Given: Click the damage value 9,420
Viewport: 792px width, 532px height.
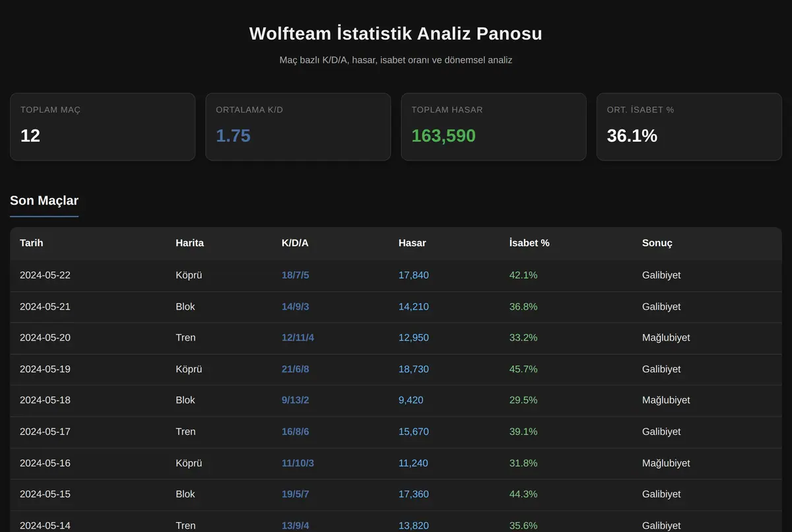Looking at the screenshot, I should click(411, 401).
